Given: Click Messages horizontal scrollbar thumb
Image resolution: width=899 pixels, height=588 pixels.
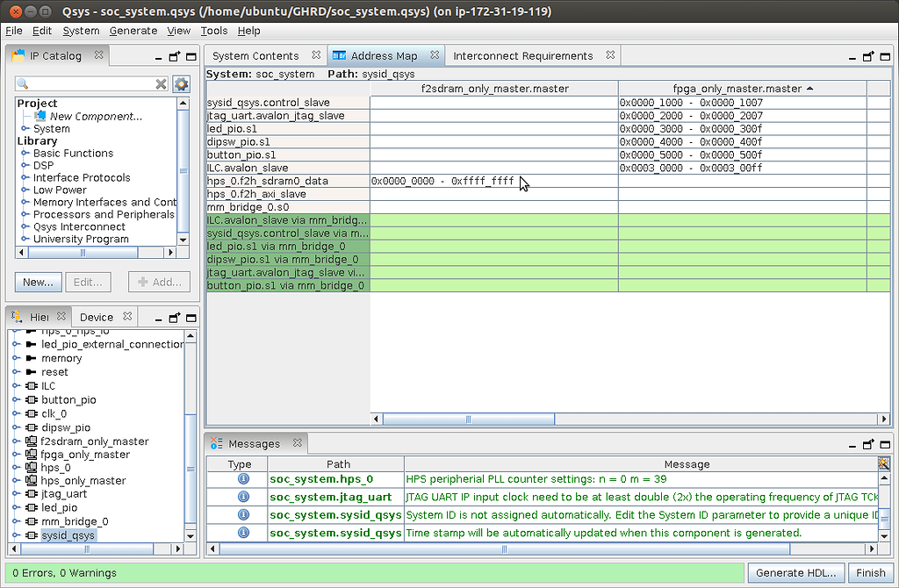Looking at the screenshot, I should (x=505, y=549).
